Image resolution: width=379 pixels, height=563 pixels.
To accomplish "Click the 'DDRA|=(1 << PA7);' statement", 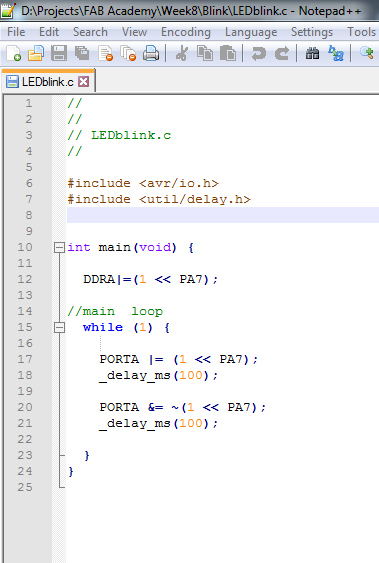I will [150, 279].
